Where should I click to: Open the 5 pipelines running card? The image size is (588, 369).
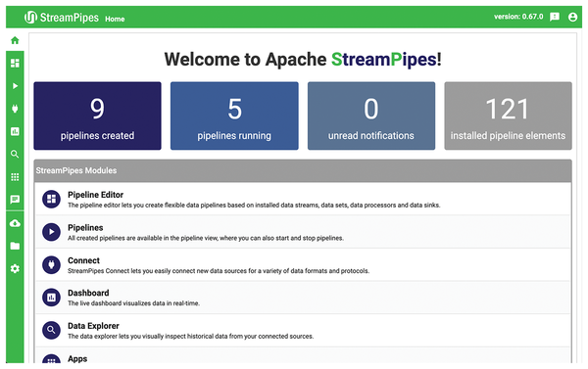pos(234,115)
